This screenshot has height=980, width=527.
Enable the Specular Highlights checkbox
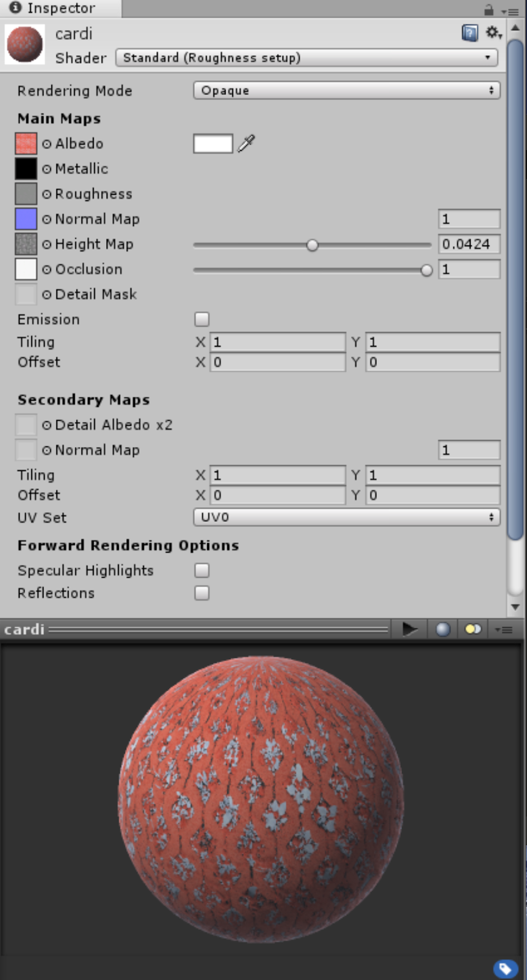(202, 570)
